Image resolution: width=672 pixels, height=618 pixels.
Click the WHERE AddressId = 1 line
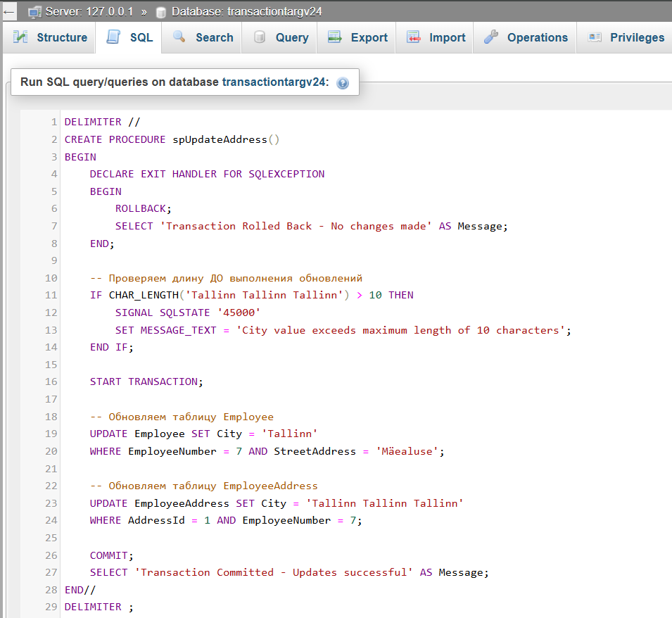tap(226, 520)
